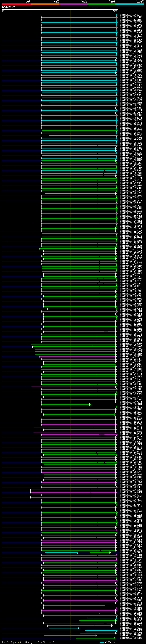Screen dimensions: 146x644
Task: Click the UniRef100_A9PF66 label
Action: 131,42
